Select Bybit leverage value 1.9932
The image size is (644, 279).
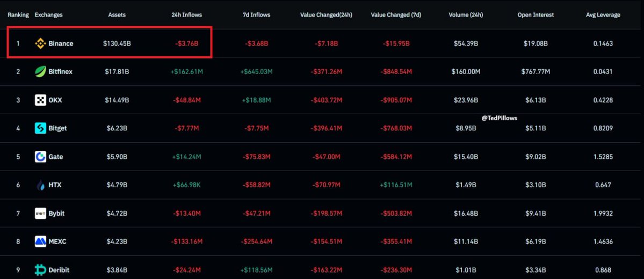coord(603,214)
